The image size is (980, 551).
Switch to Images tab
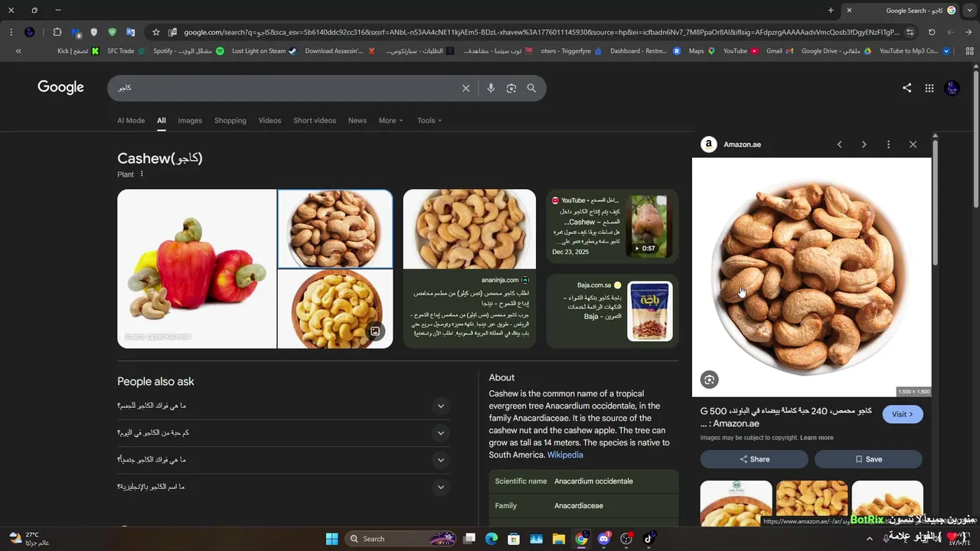click(190, 120)
